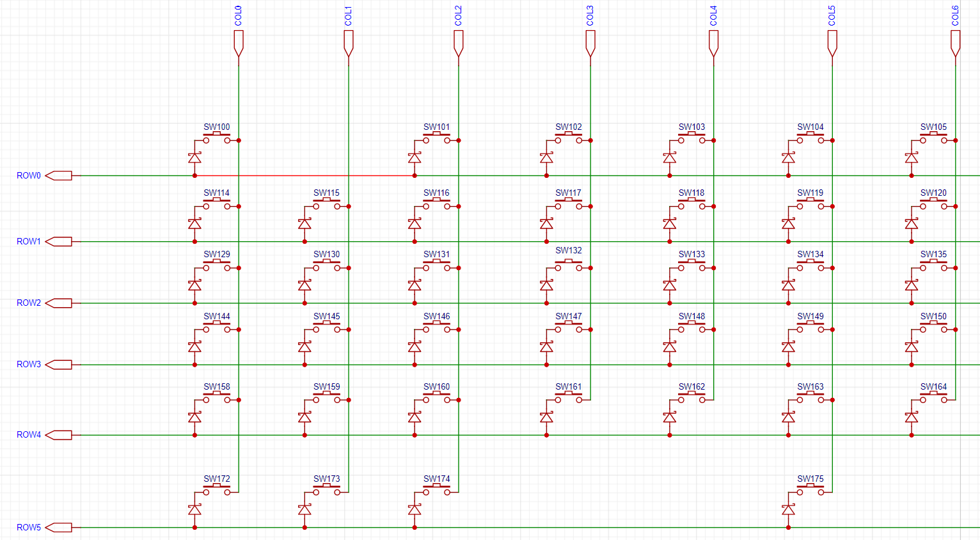Select the COL6 port symbol
Viewport: 980px width, 540px height.
(x=956, y=44)
